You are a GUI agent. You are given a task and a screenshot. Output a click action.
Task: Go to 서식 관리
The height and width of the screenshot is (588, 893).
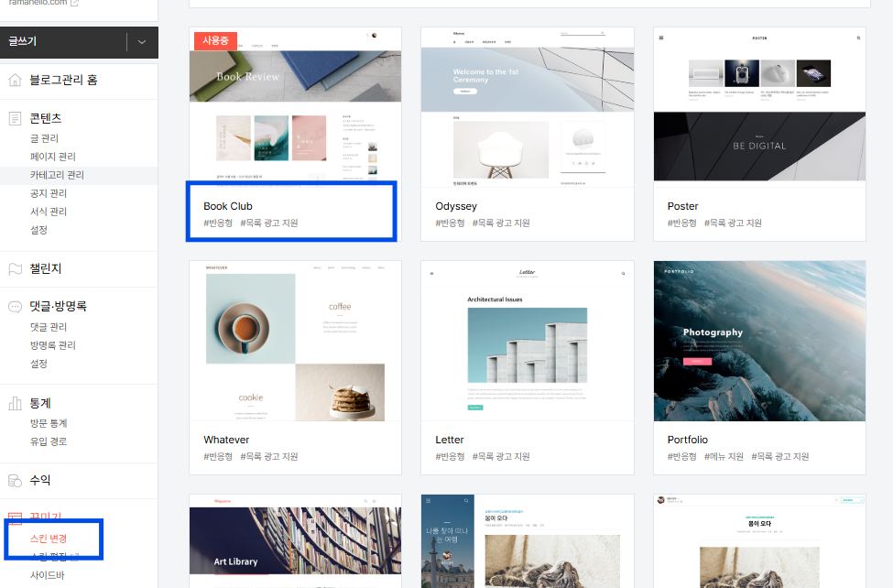pos(48,212)
